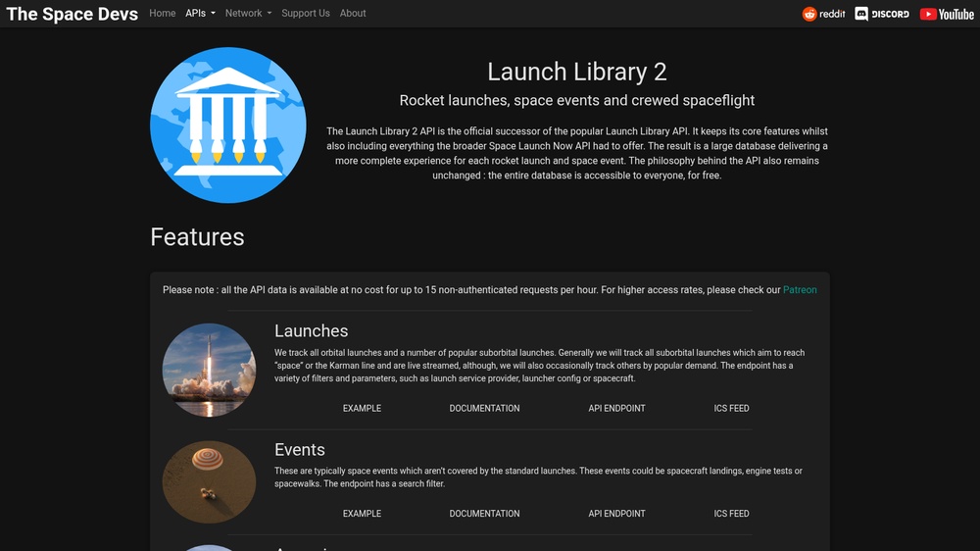Open the reddit icon link
This screenshot has width=980, height=551.
click(x=823, y=14)
